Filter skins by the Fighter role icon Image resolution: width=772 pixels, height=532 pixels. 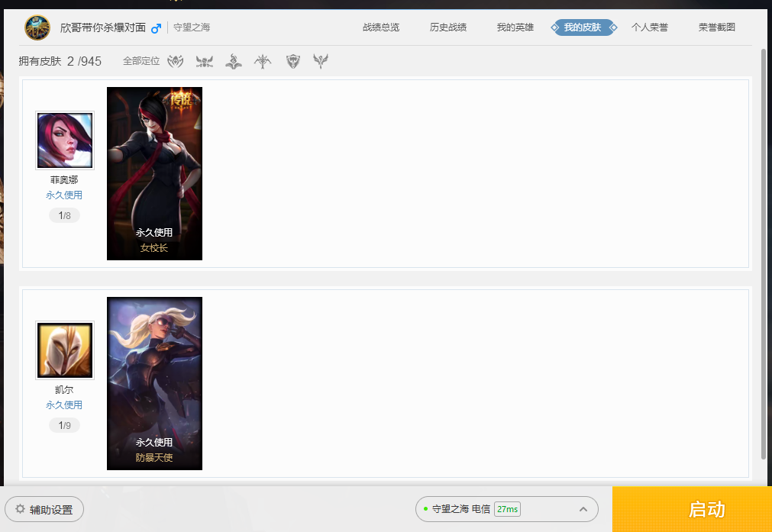(176, 61)
